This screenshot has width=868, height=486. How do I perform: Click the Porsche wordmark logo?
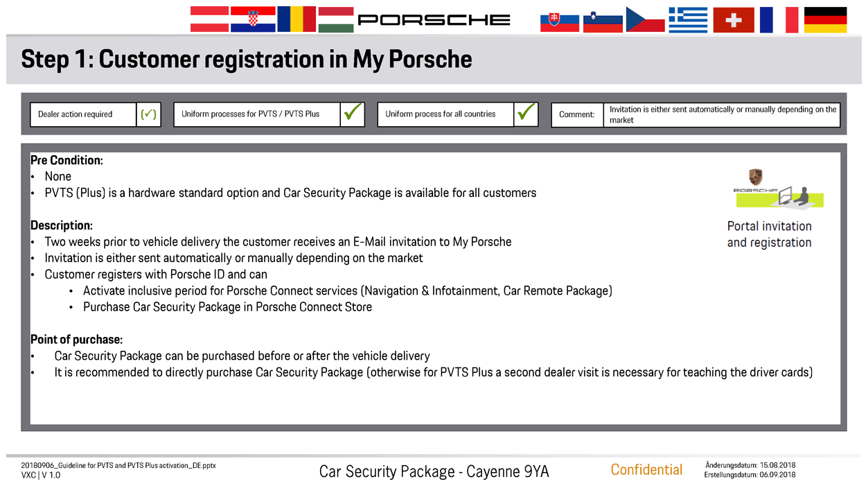pos(434,20)
